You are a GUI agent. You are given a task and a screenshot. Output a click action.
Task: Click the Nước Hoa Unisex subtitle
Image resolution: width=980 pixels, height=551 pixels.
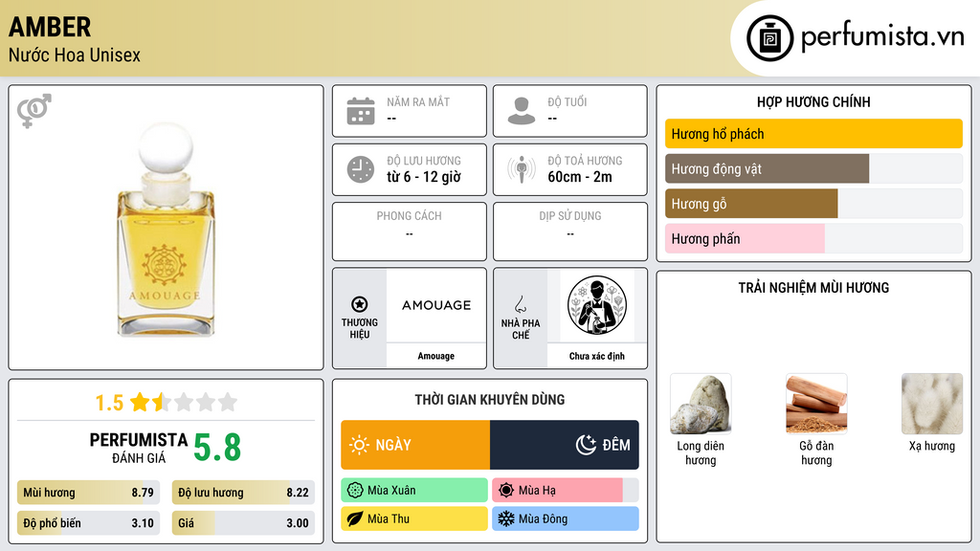(x=75, y=55)
